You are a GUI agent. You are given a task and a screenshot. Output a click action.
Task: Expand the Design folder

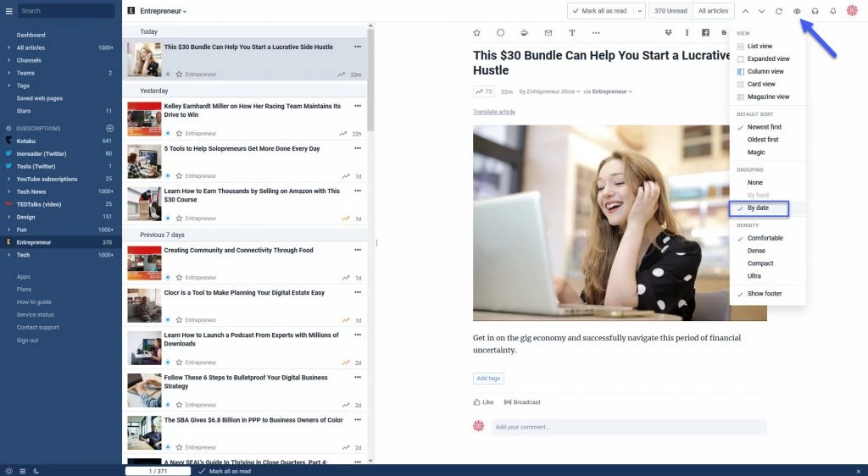tap(8, 218)
